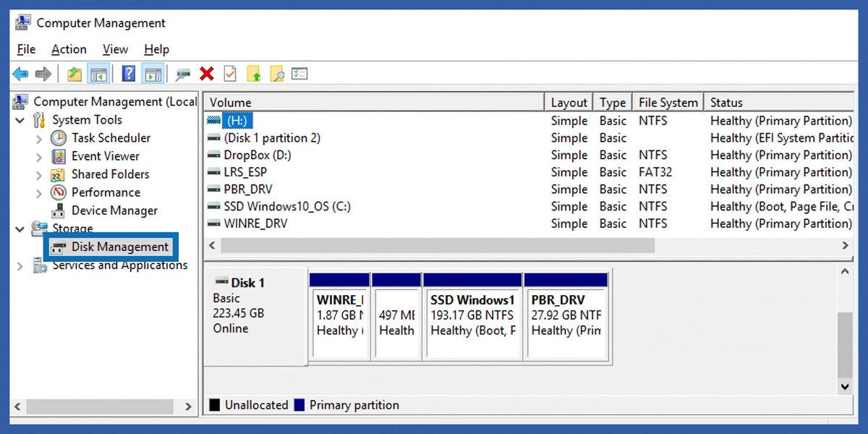The height and width of the screenshot is (434, 868).
Task: Sort by the Volume column header
Action: 373,102
